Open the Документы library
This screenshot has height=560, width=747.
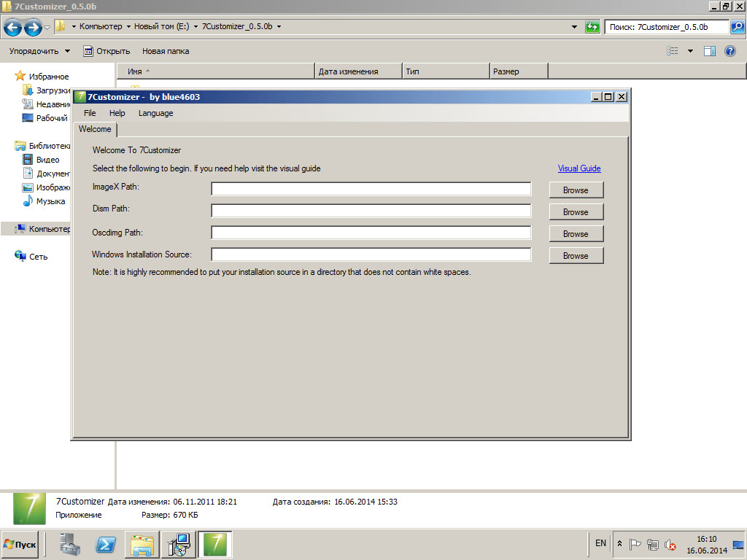[46, 174]
